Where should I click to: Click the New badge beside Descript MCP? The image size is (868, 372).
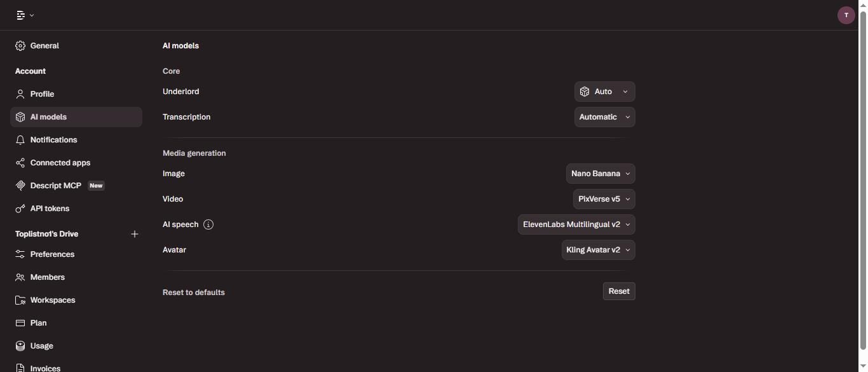(x=96, y=186)
